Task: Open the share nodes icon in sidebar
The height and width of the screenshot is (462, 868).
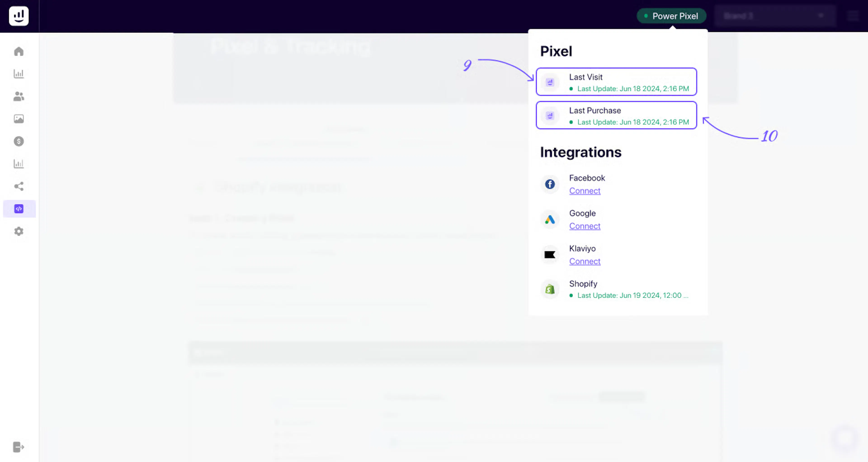Action: coord(19,186)
